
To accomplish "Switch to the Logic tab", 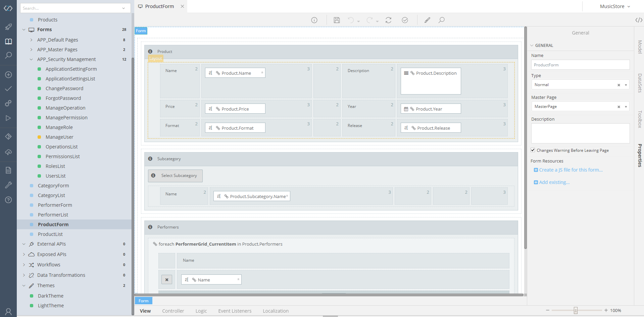I will click(x=201, y=311).
